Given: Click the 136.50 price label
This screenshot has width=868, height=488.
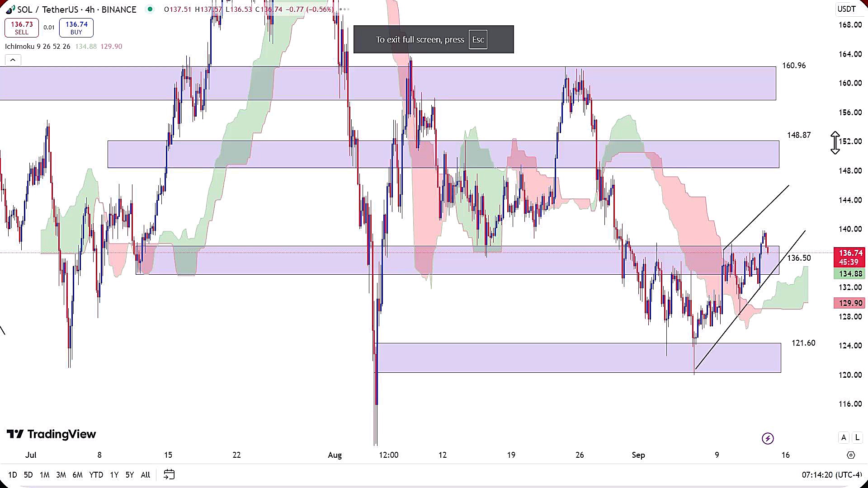Looking at the screenshot, I should [799, 258].
